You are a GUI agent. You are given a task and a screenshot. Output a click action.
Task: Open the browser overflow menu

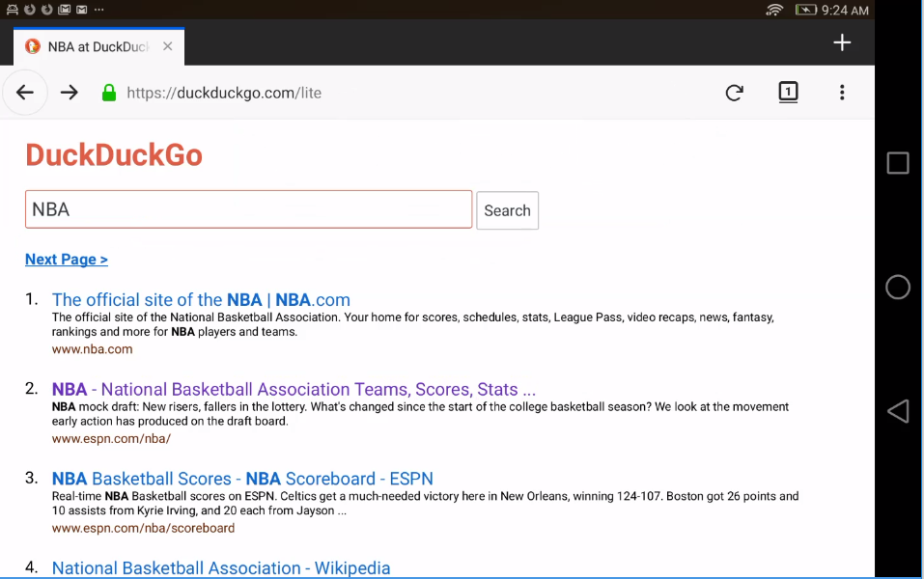(842, 93)
